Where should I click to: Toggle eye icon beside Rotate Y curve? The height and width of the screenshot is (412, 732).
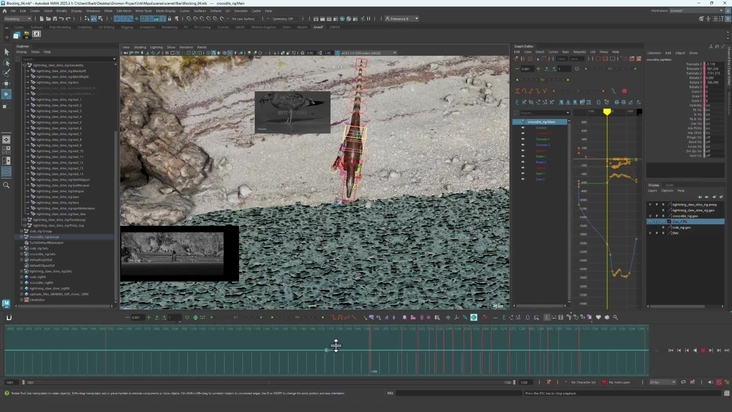[x=523, y=156]
